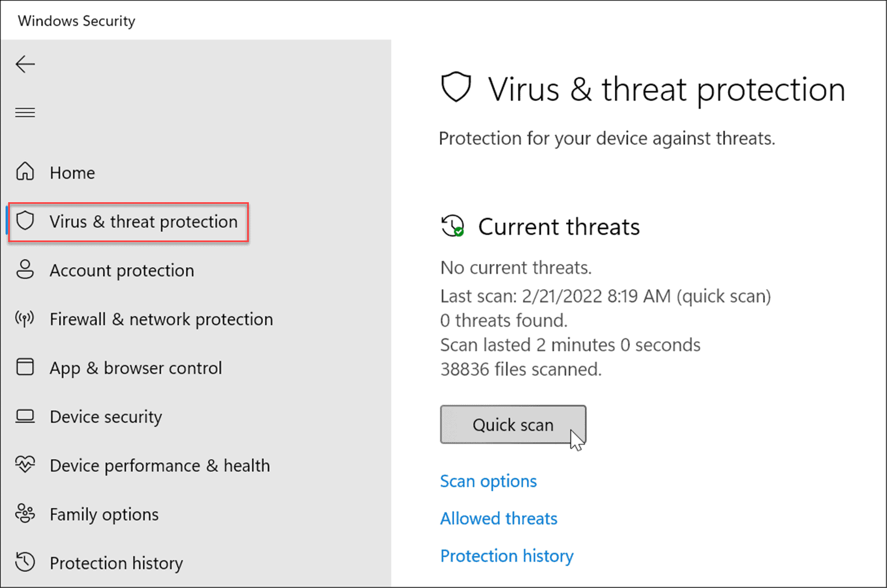The image size is (887, 588).
Task: Select the Family options icon
Action: click(25, 513)
